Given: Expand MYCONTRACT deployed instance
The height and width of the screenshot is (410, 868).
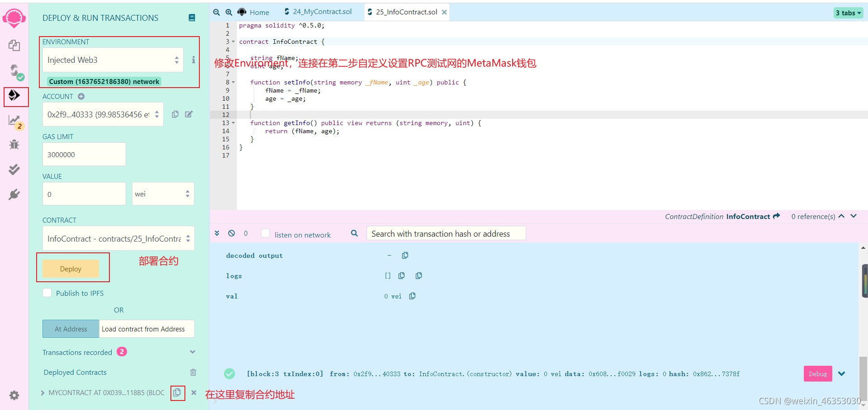Looking at the screenshot, I should pyautogui.click(x=43, y=393).
